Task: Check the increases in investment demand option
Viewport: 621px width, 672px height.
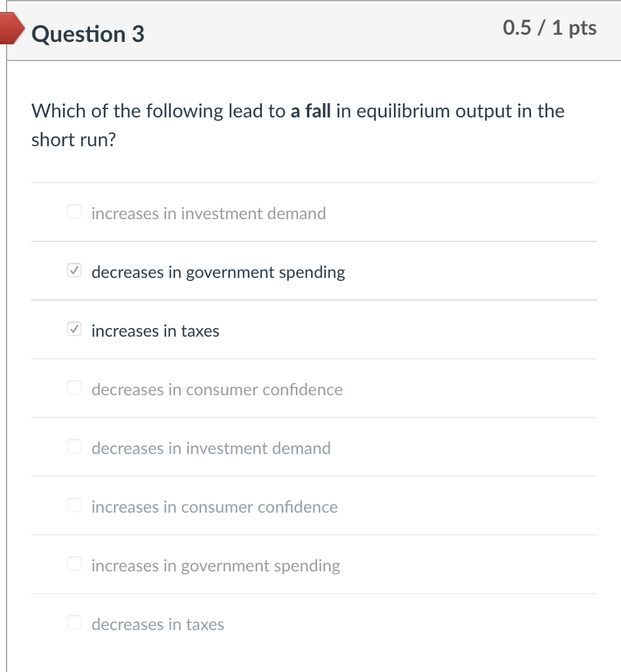Action: [74, 211]
